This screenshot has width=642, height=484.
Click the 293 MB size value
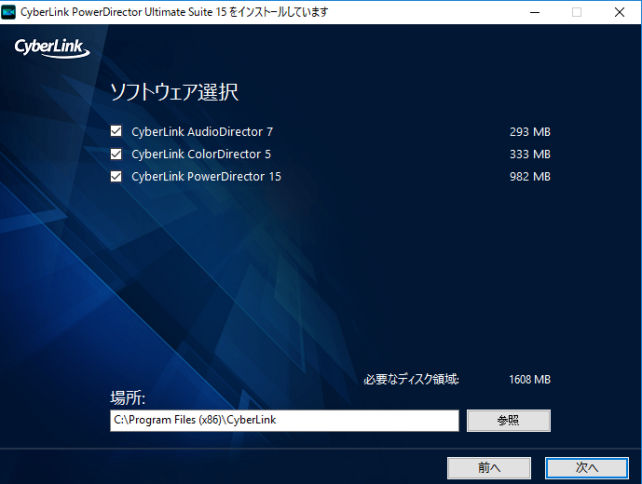pos(530,132)
